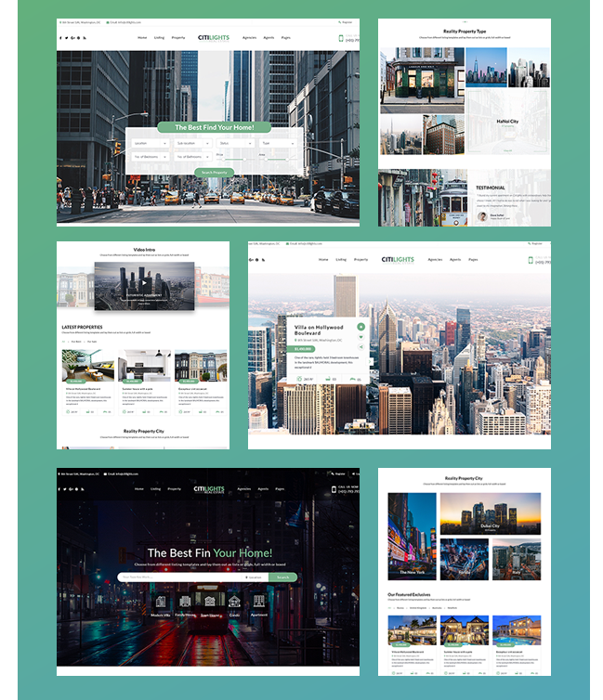Open the Type dropdown in search form
The width and height of the screenshot is (603, 700).
click(277, 144)
